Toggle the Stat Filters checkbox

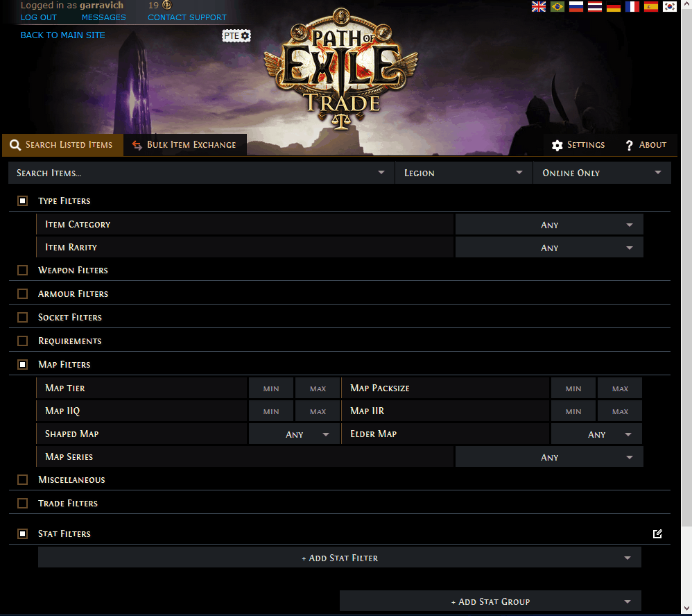click(x=22, y=534)
